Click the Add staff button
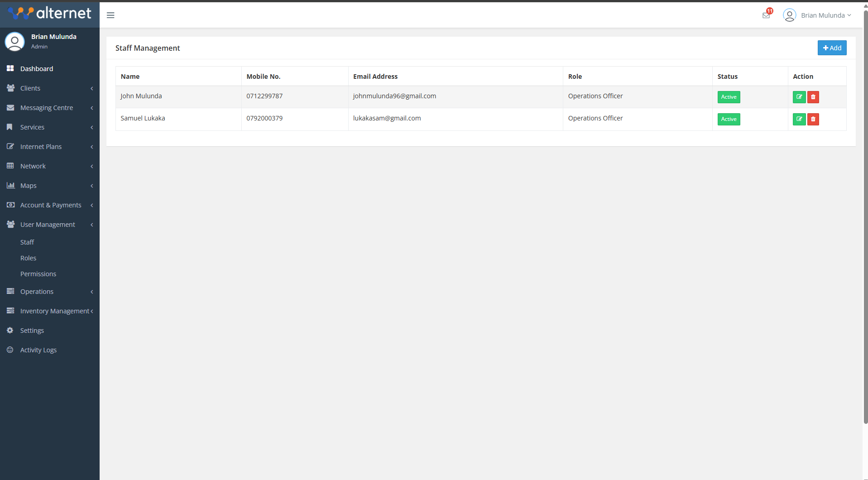This screenshot has height=480, width=868. 832,48
